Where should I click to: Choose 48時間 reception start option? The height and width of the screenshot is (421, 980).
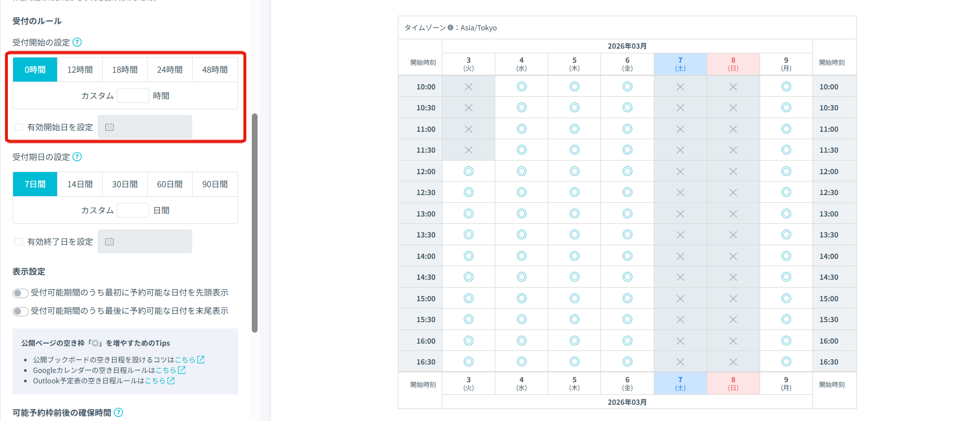point(215,70)
